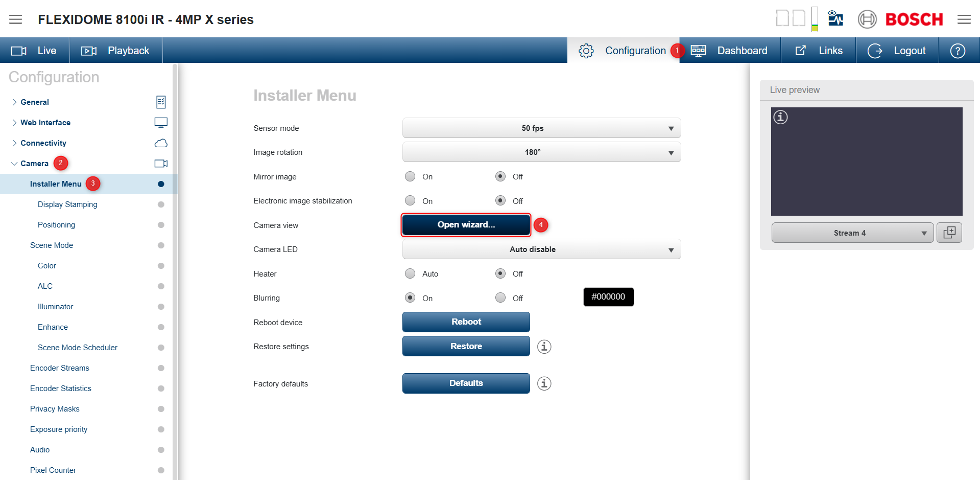The width and height of the screenshot is (980, 480).
Task: Click the Restore button
Action: [466, 347]
